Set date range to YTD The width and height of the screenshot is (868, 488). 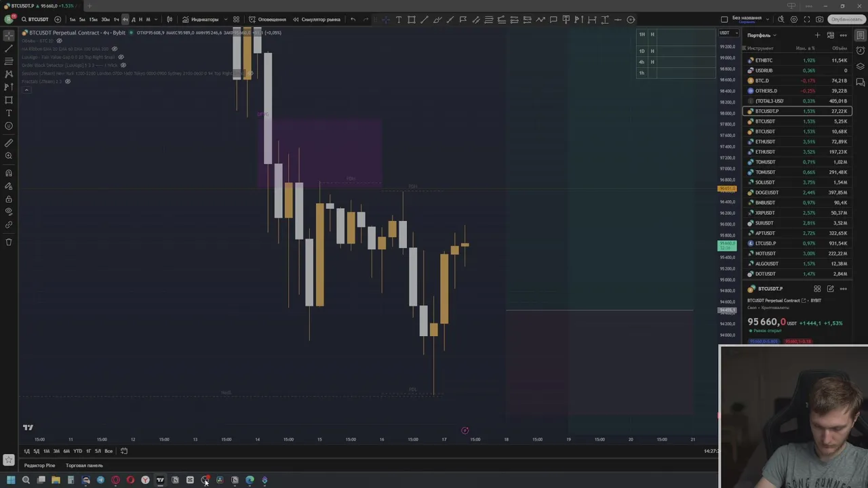[x=77, y=451]
